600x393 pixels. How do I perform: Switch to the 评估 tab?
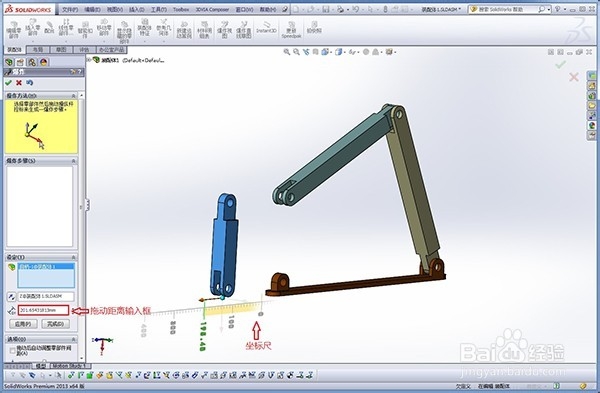click(x=84, y=49)
